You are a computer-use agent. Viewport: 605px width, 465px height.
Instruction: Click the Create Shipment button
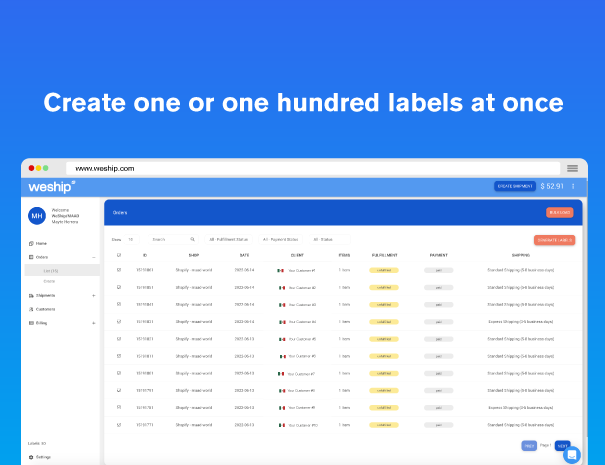click(515, 186)
